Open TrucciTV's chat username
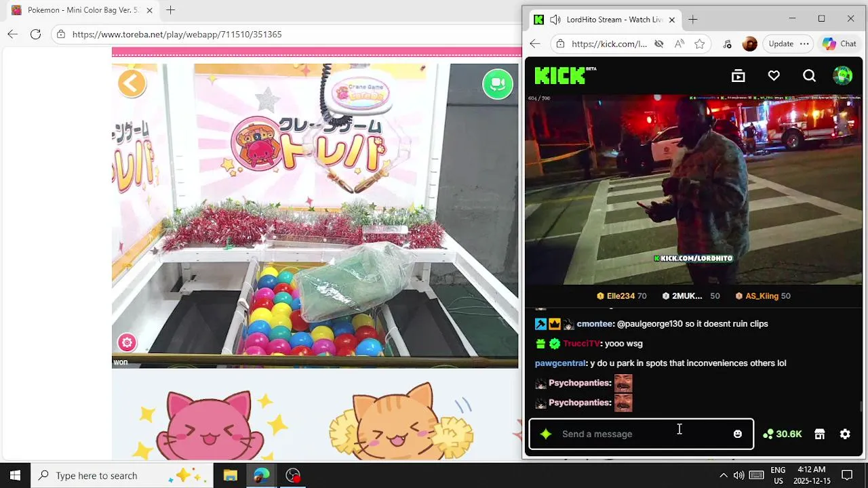This screenshot has width=868, height=488. tap(581, 344)
